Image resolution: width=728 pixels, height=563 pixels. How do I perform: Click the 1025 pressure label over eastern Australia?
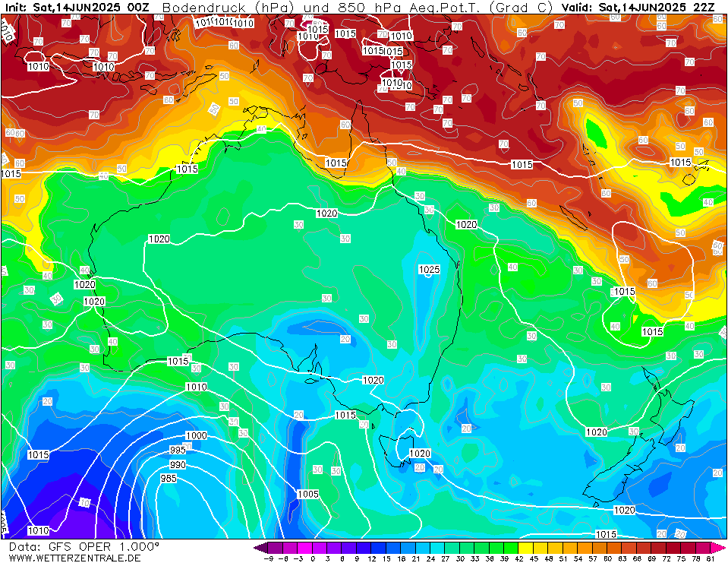[429, 270]
